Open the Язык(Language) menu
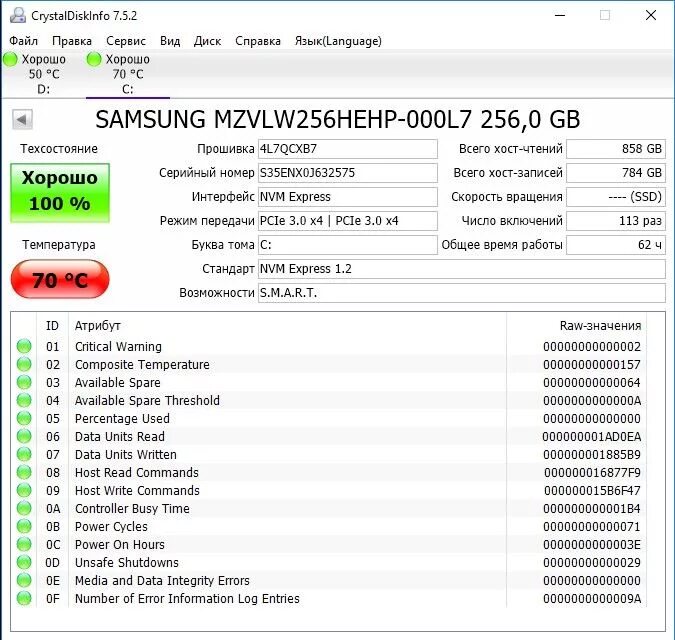This screenshot has width=675, height=640. [338, 41]
